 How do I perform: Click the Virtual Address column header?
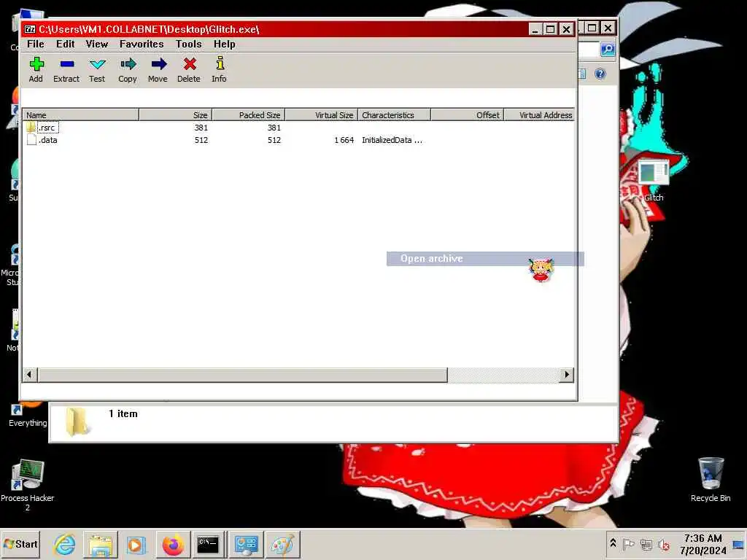click(539, 114)
